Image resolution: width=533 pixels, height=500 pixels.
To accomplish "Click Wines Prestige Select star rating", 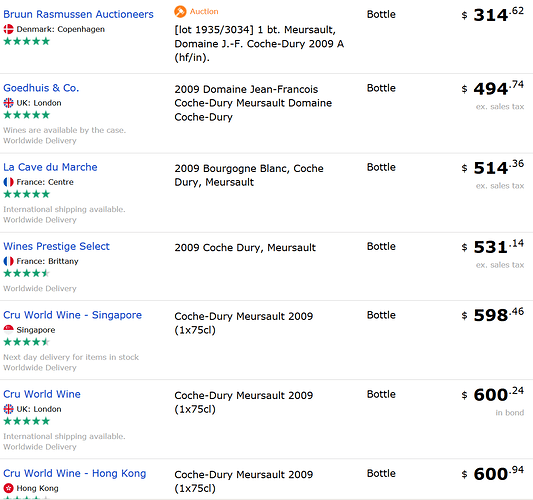I will (x=27, y=273).
